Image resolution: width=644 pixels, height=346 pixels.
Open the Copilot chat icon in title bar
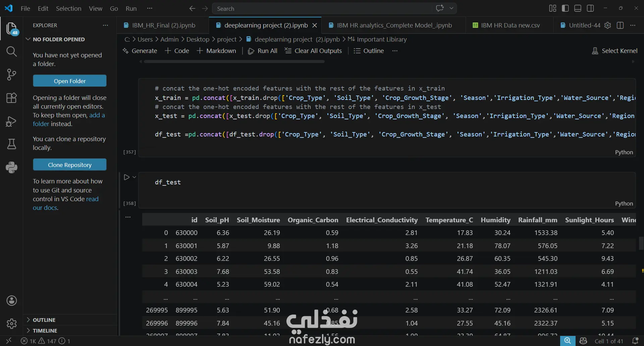pyautogui.click(x=440, y=8)
